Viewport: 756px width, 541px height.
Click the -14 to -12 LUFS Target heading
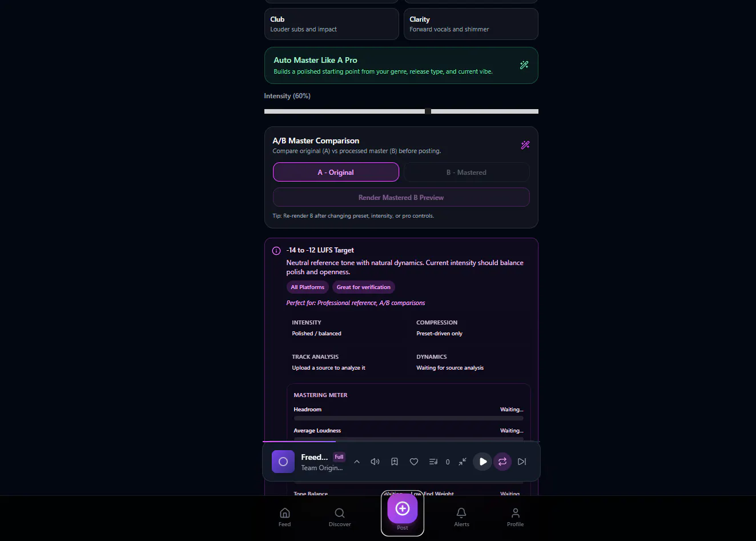coord(320,250)
